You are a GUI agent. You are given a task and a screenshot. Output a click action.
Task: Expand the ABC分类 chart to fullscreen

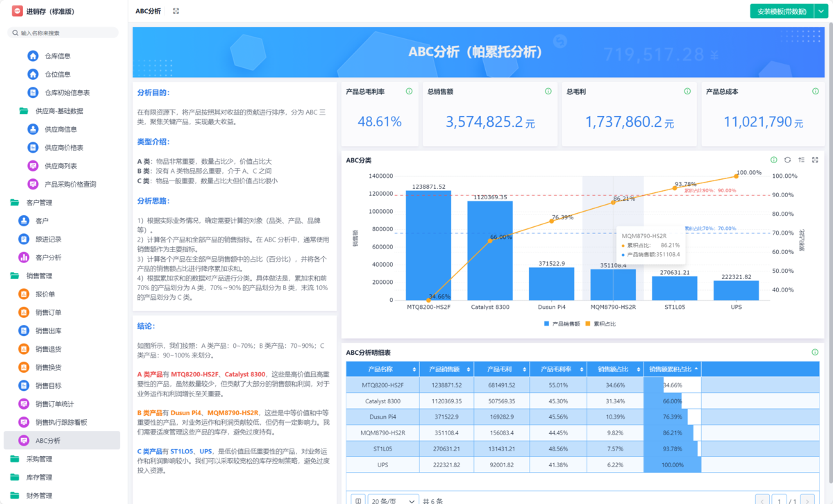tap(815, 160)
